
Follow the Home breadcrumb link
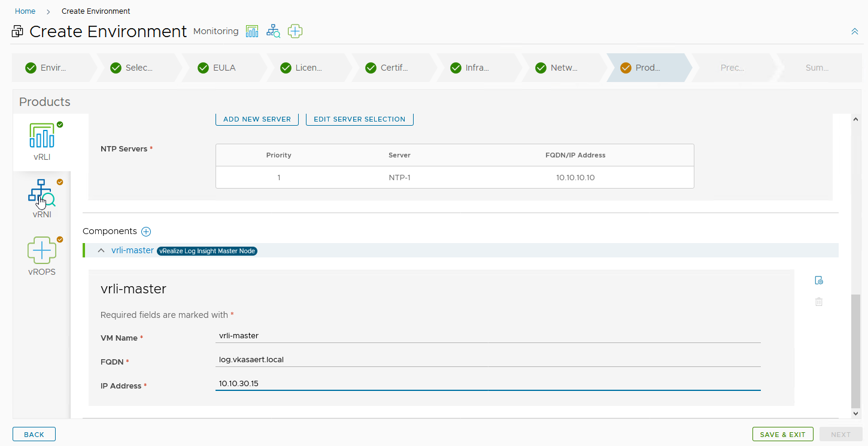pos(25,11)
